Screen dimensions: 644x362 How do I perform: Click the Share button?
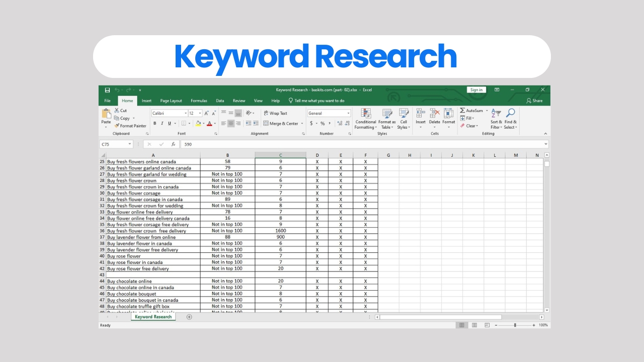click(534, 100)
